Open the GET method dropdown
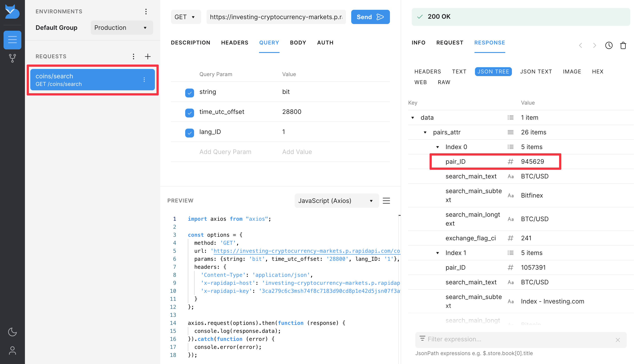This screenshot has width=641, height=364. (185, 17)
